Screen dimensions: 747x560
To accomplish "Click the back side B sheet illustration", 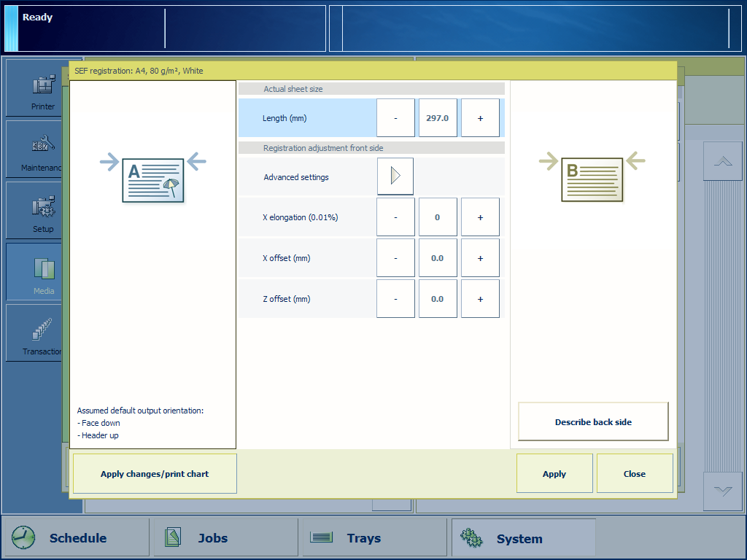I will click(592, 179).
